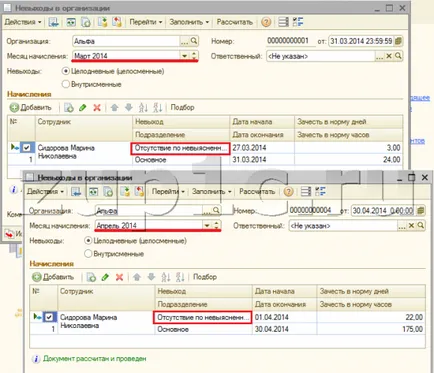Click the list settings icon after help, April window
Viewport: 434px width, 373px height.
click(x=306, y=192)
